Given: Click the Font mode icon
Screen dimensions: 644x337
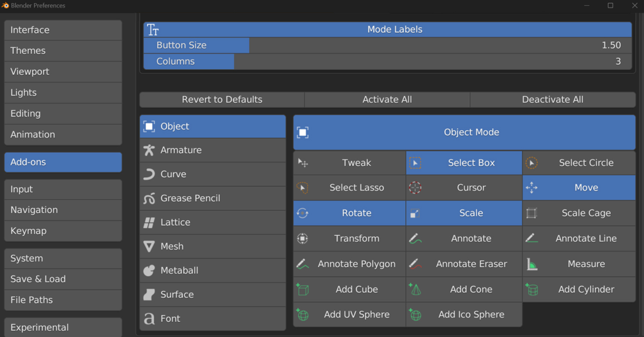Looking at the screenshot, I should (149, 319).
